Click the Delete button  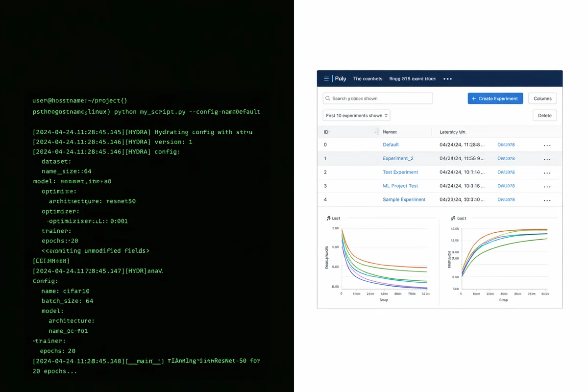[544, 116]
